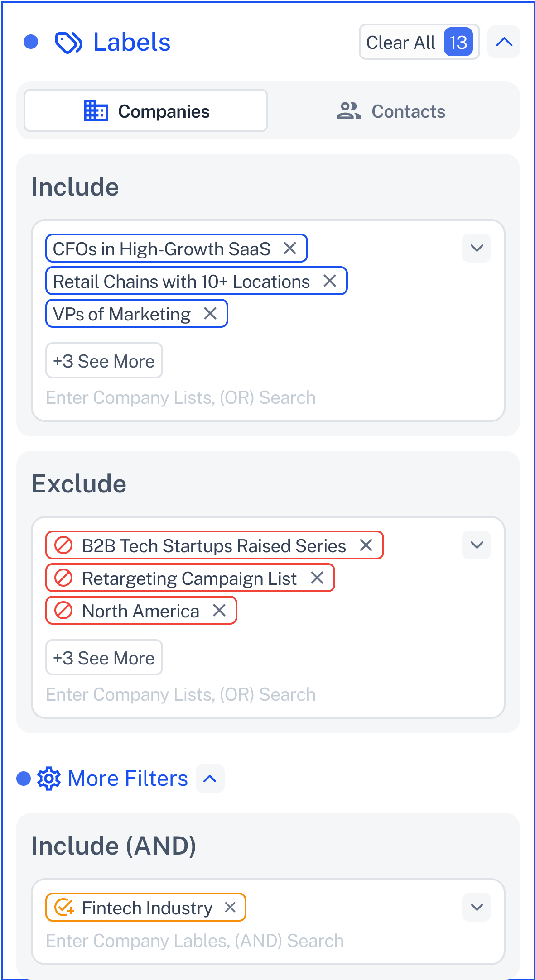Remove the North America exclusion tag
The image size is (535, 980).
[219, 610]
